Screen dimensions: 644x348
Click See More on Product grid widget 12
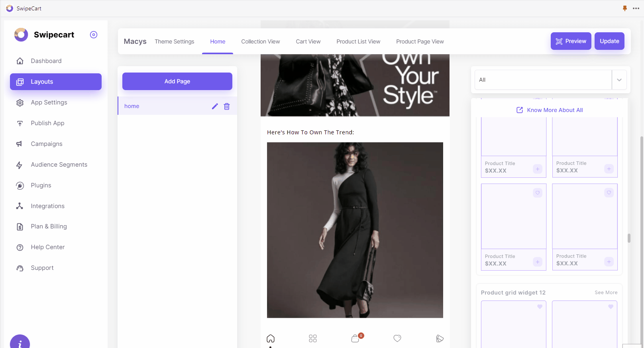[x=606, y=293]
